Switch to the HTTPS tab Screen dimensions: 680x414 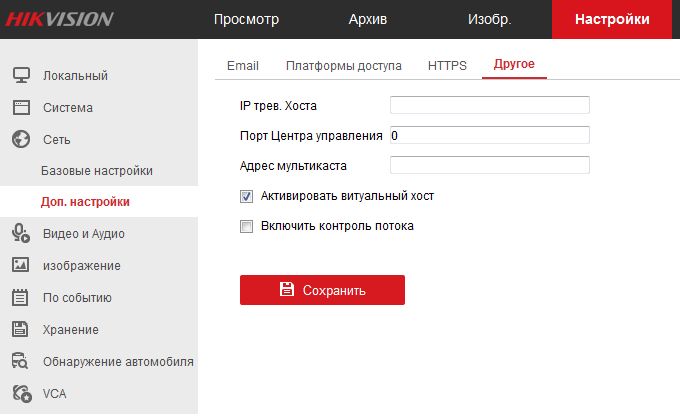click(447, 65)
